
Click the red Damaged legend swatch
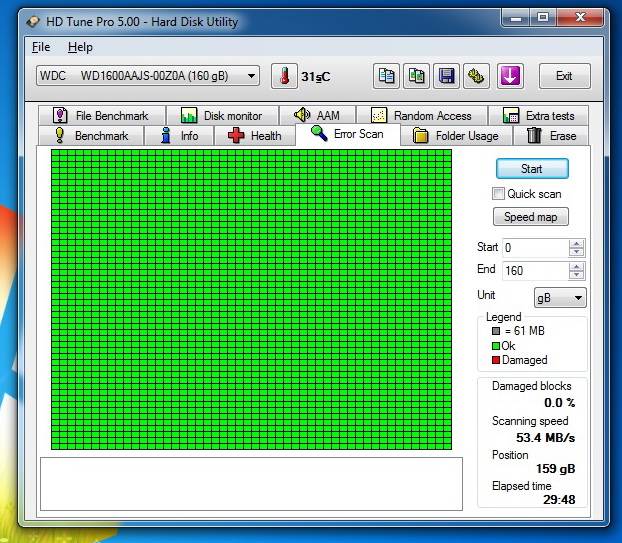[496, 360]
